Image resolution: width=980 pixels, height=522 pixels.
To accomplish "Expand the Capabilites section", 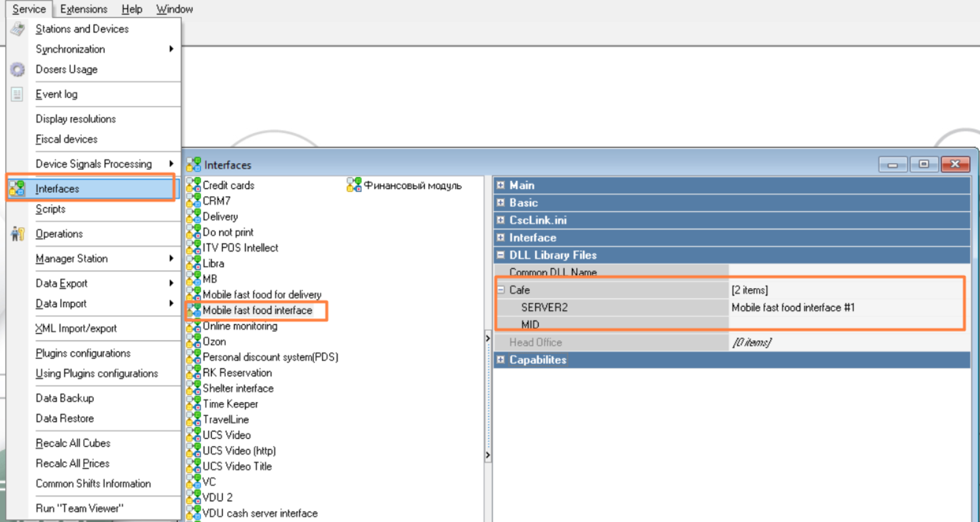I will 500,359.
